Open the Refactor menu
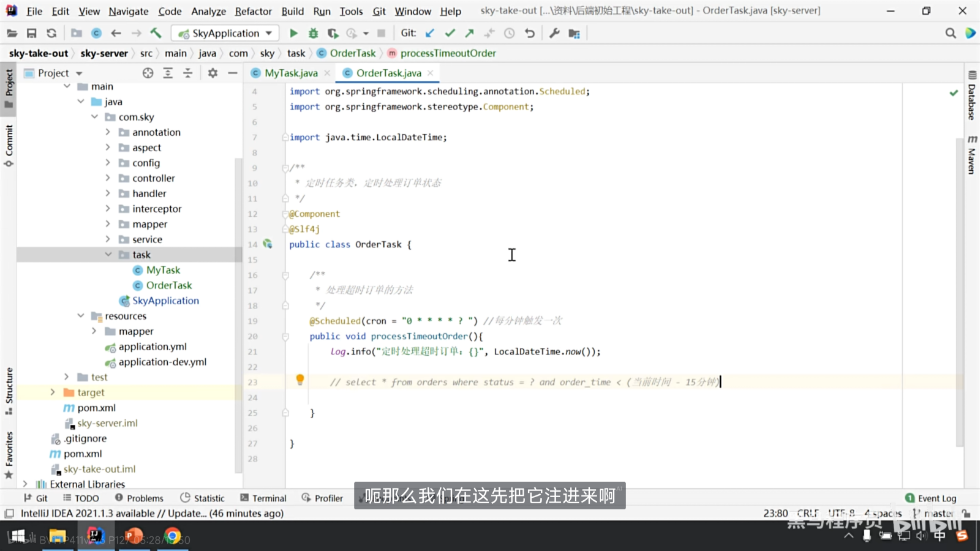The image size is (980, 551). pos(253,11)
